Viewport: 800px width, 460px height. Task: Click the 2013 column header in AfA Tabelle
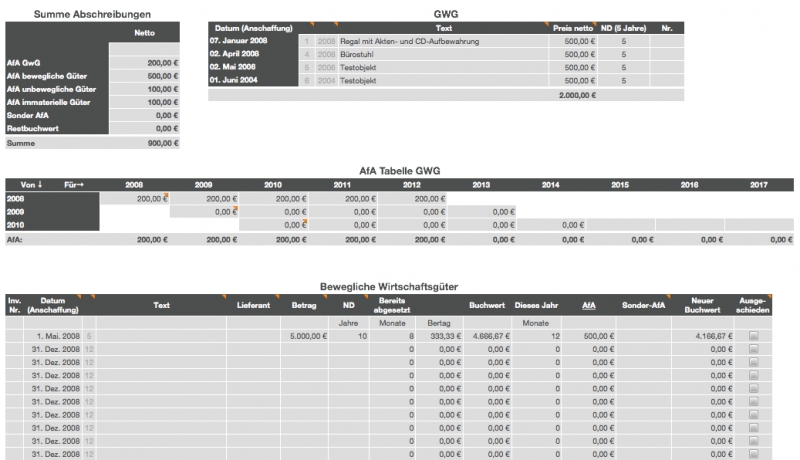(479, 185)
